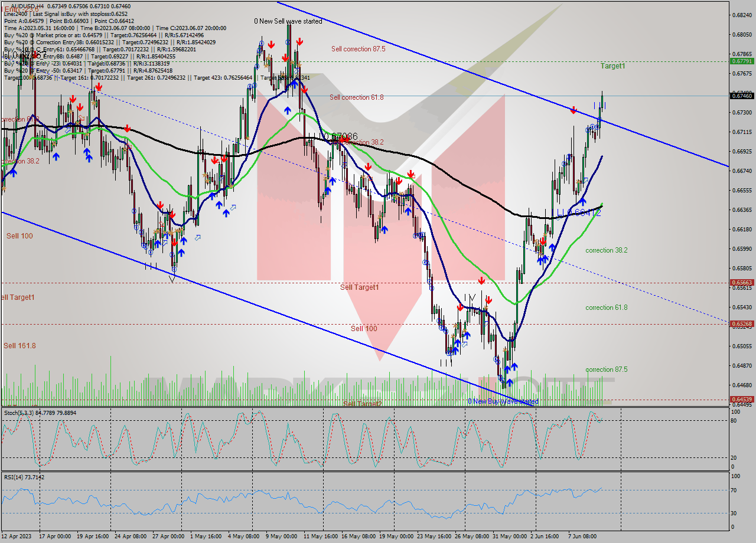756x543 pixels.
Task: Click the 0.65805 price axis value
Action: click(742, 268)
